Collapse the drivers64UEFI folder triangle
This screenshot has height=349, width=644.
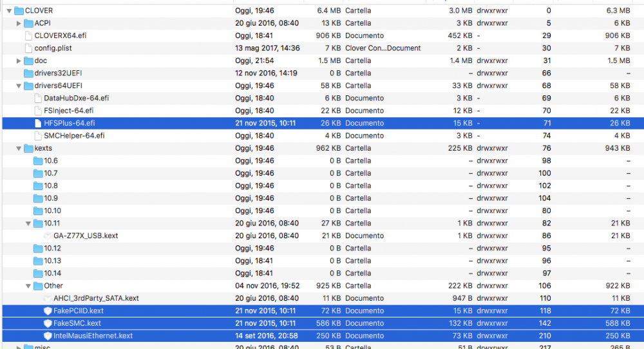coord(19,86)
